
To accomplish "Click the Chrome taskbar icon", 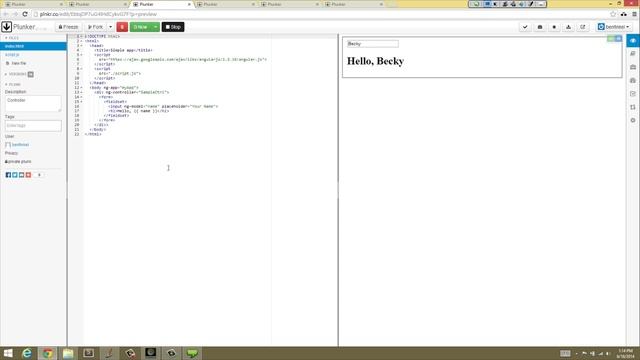I will (x=48, y=353).
